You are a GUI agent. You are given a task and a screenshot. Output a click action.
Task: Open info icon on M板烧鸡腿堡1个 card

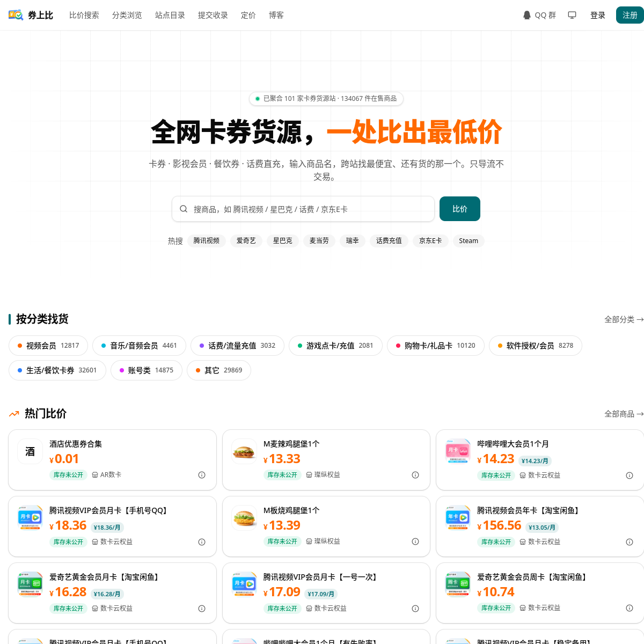click(415, 541)
